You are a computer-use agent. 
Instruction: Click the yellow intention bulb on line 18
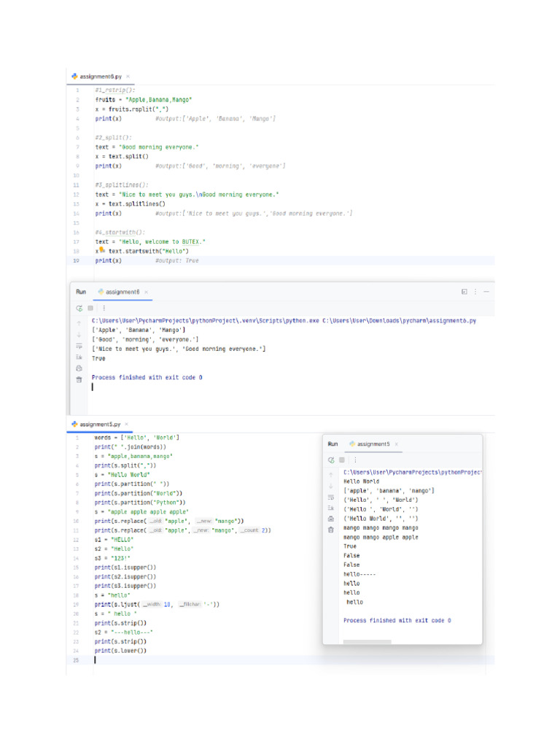click(x=102, y=250)
